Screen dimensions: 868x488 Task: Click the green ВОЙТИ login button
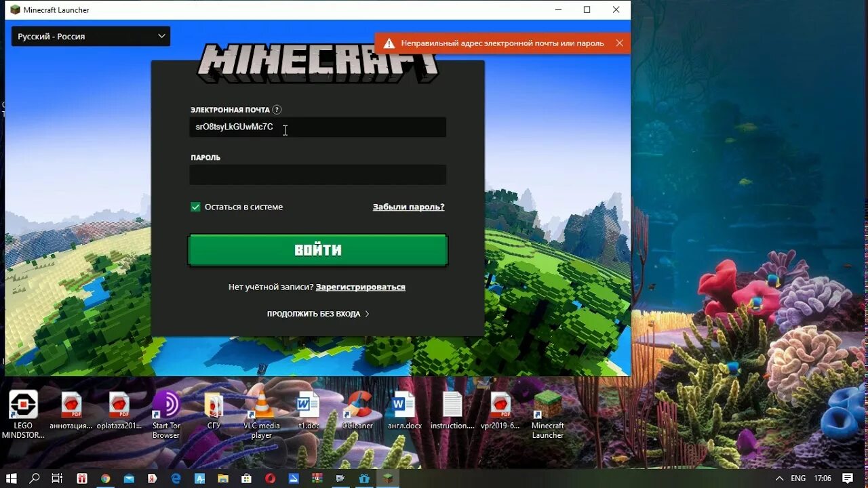(x=317, y=250)
